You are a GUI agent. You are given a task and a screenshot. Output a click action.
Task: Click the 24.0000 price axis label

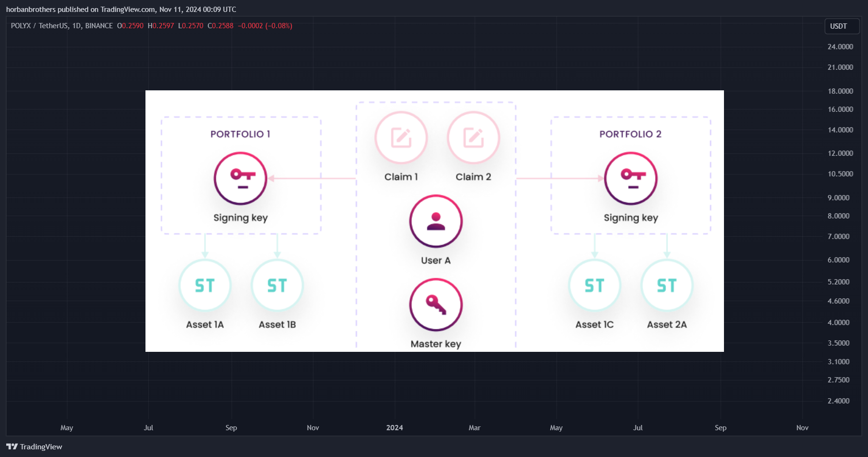coord(840,47)
